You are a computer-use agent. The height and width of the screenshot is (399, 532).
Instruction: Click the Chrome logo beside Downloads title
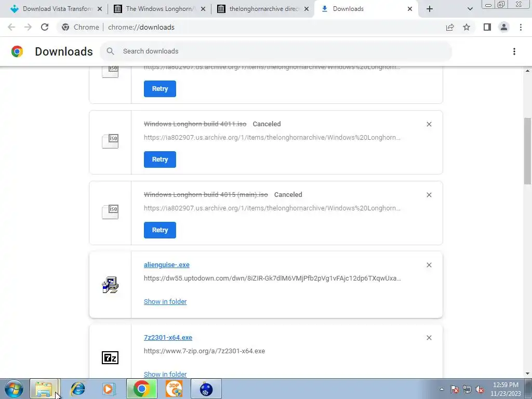point(17,51)
